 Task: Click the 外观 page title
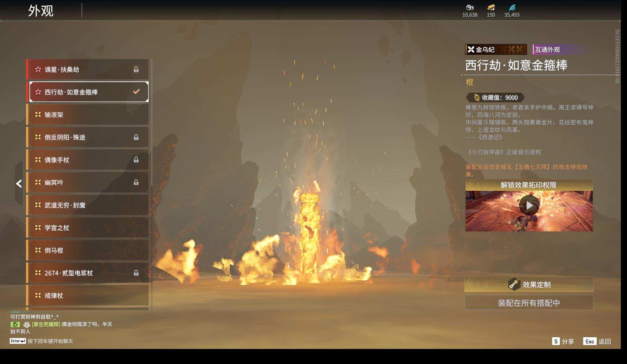click(x=40, y=10)
